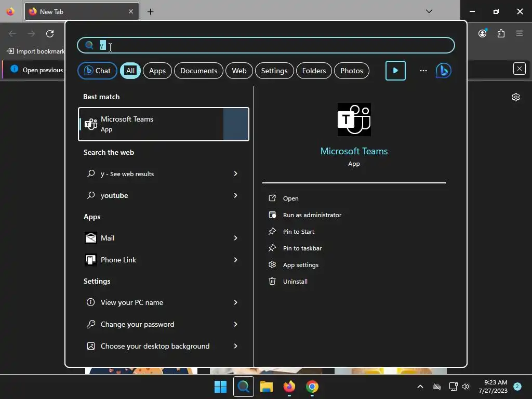Image resolution: width=532 pixels, height=399 pixels.
Task: Click the key icon beside Change your password
Action: 90,324
